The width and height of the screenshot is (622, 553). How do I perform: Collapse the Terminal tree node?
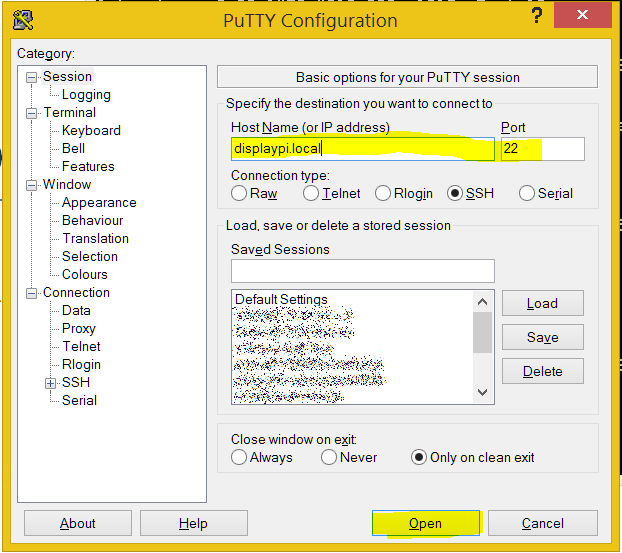pos(31,113)
